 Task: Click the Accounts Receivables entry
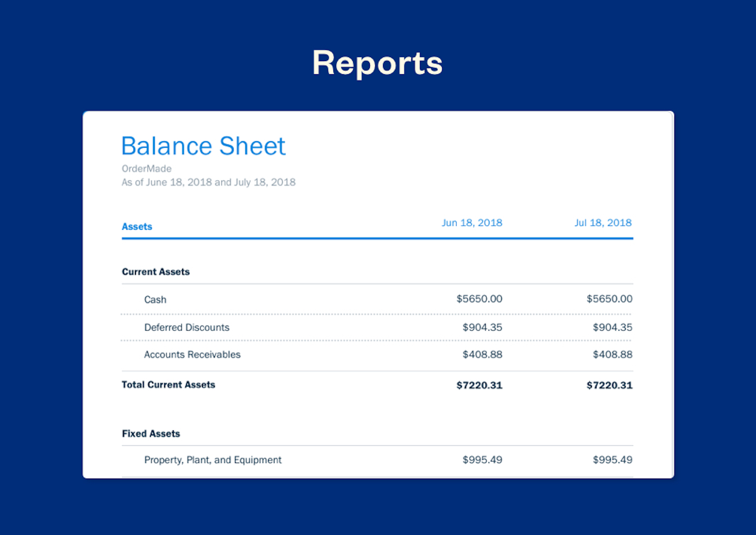(192, 354)
